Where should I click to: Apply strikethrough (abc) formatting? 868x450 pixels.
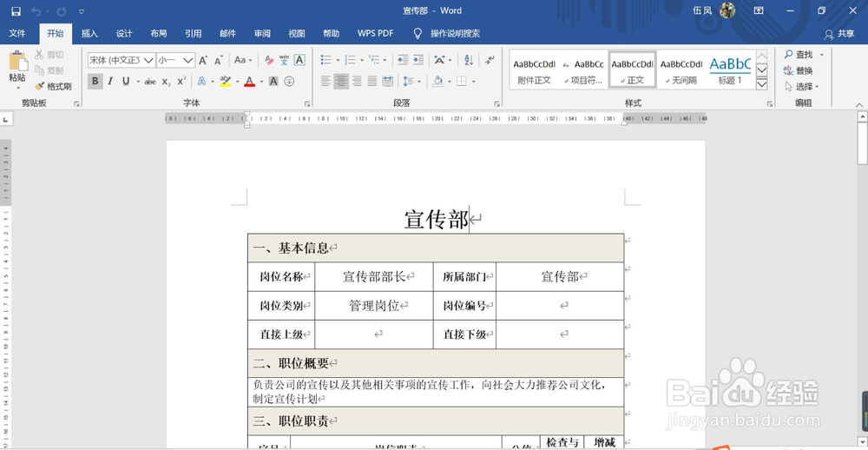(150, 82)
